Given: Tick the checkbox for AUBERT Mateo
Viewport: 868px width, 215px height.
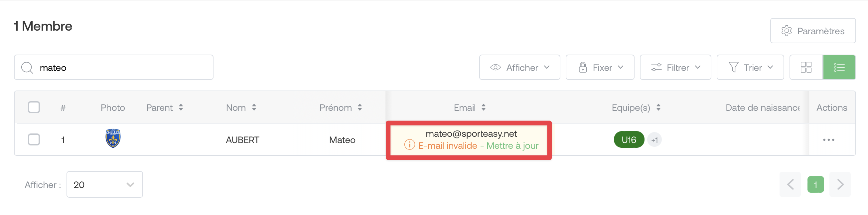Looking at the screenshot, I should click(34, 139).
